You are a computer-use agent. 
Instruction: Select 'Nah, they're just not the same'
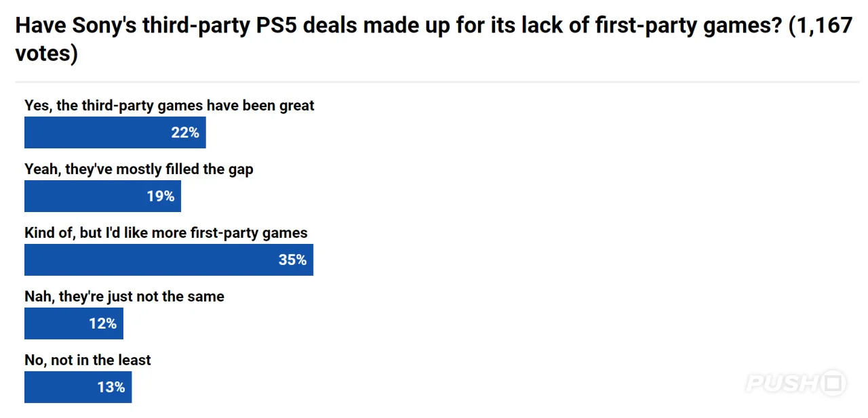tap(124, 296)
